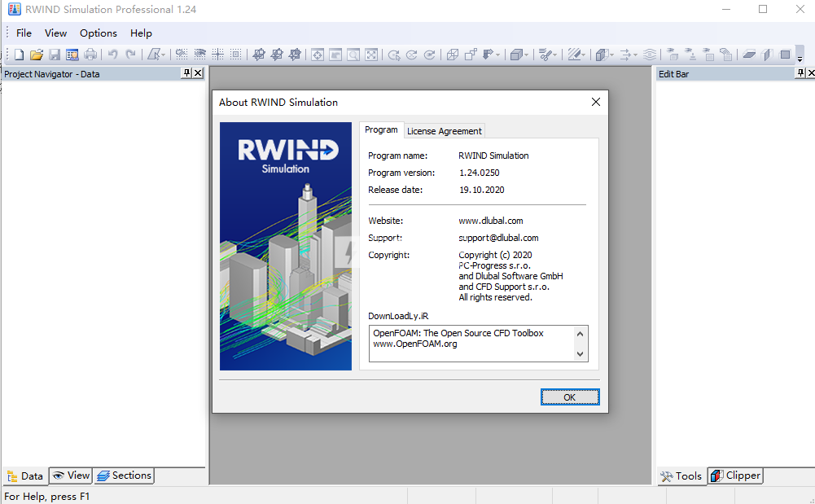Click the wind direction arrow icon

(488, 54)
